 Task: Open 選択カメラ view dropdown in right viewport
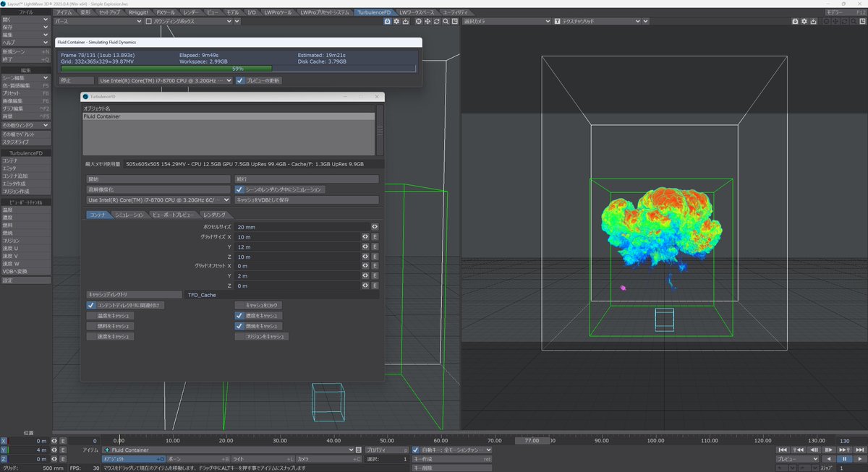click(x=507, y=22)
